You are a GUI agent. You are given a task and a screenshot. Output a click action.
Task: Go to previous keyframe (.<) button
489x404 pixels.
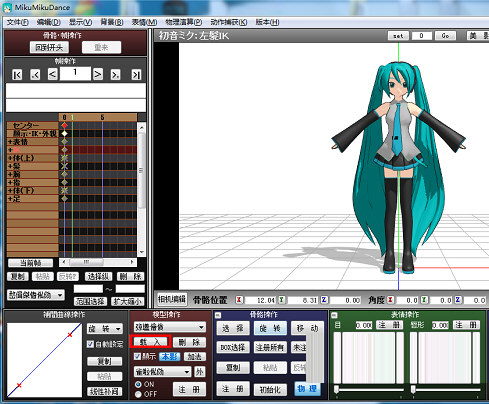(35, 74)
